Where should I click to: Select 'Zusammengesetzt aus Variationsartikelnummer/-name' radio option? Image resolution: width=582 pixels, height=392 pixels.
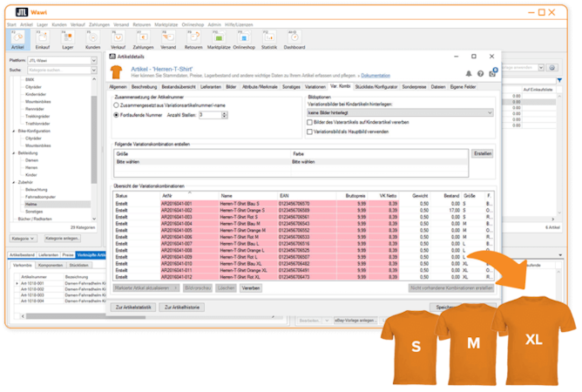tap(116, 105)
